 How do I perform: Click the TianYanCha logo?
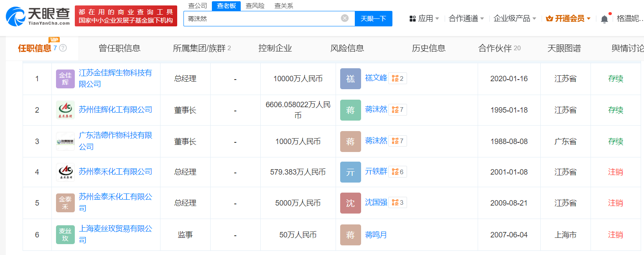coord(38,16)
